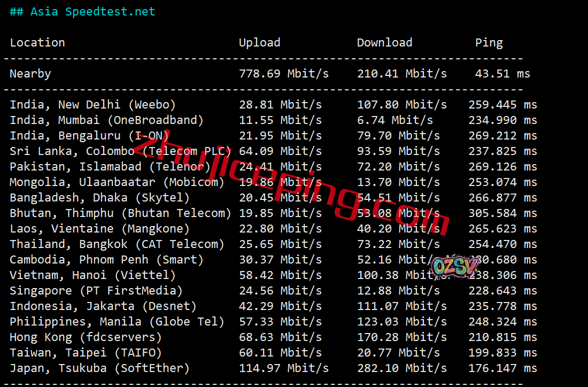Click the Asia Speedtest.net heading

coord(83,12)
